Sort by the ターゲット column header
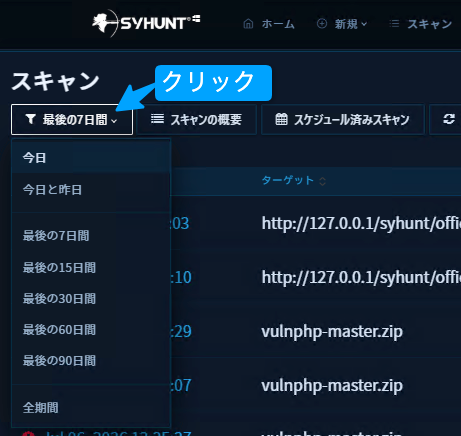The width and height of the screenshot is (461, 436). [287, 180]
